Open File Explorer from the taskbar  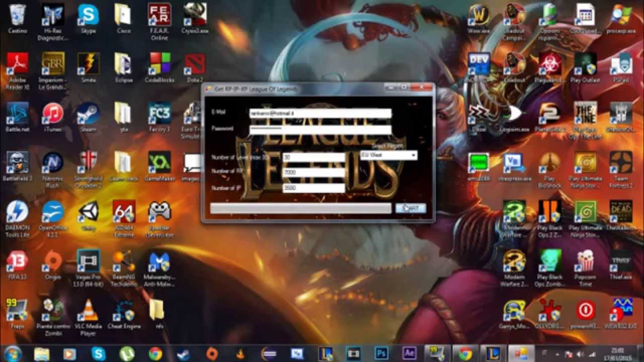pos(42,353)
